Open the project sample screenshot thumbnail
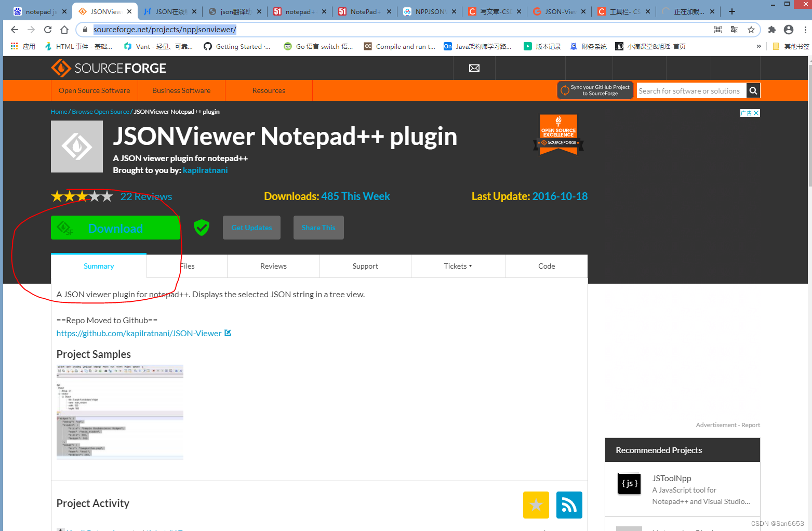Viewport: 812px width, 531px height. tap(120, 412)
